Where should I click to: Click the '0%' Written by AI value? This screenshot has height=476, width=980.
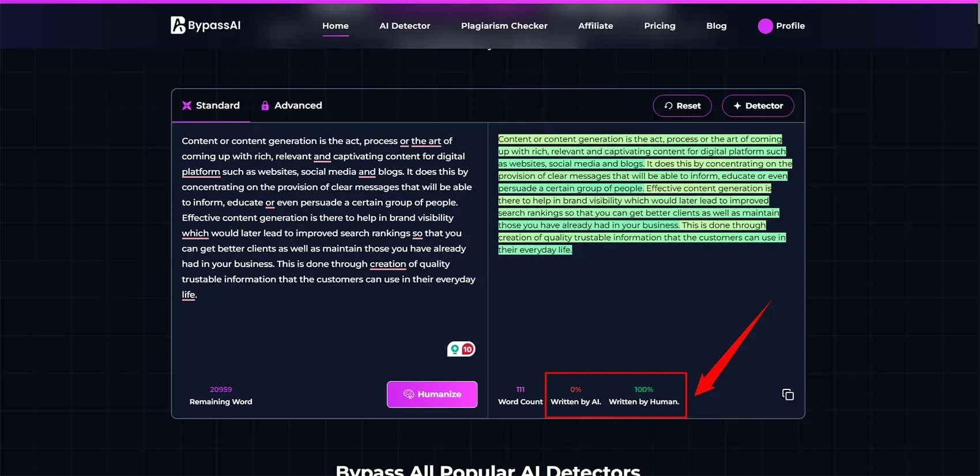tap(576, 389)
